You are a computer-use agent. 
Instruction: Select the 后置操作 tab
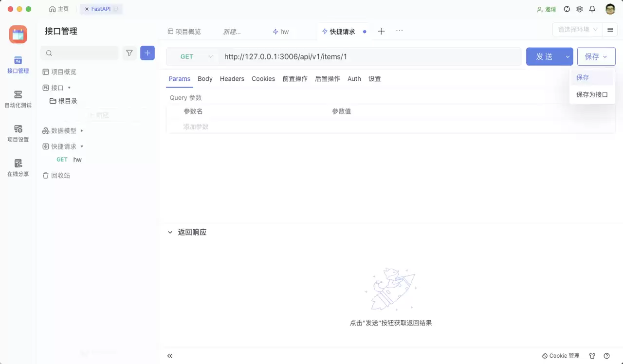click(328, 79)
